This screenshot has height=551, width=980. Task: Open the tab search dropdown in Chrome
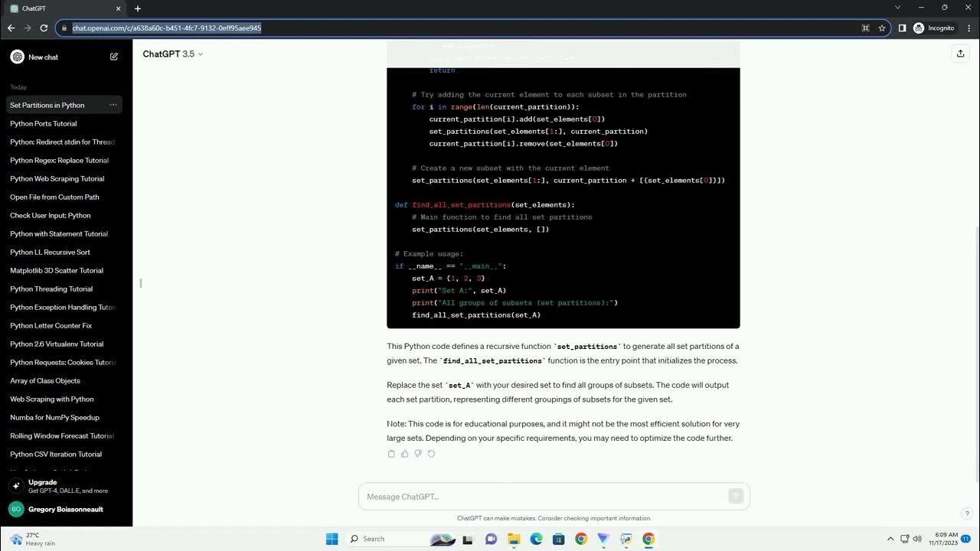coord(897,8)
